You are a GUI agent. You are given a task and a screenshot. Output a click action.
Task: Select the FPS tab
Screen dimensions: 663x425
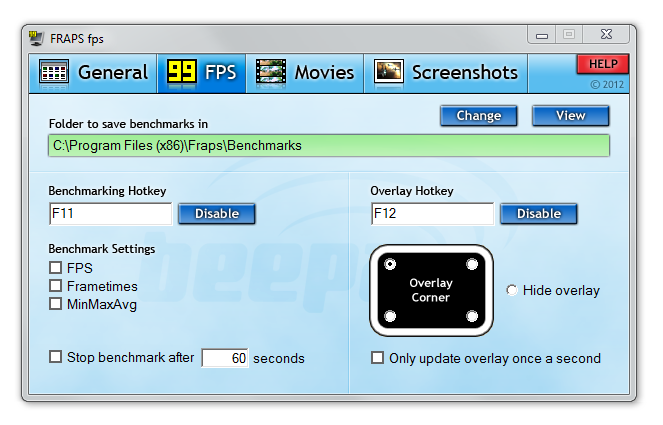[x=202, y=73]
